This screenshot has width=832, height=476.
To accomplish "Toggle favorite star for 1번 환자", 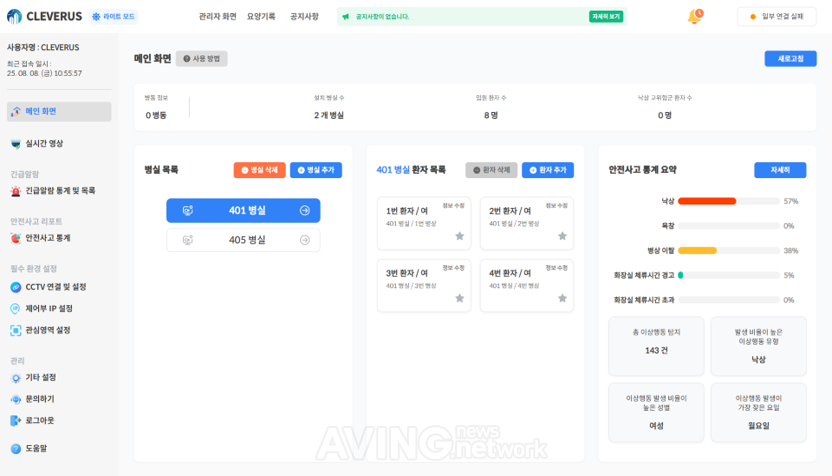I will coord(459,236).
